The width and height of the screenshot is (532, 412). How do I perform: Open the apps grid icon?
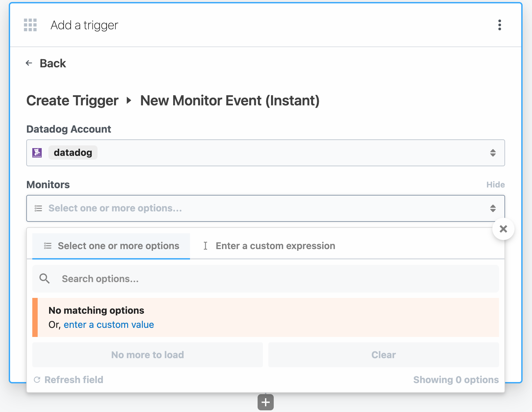[x=30, y=25]
